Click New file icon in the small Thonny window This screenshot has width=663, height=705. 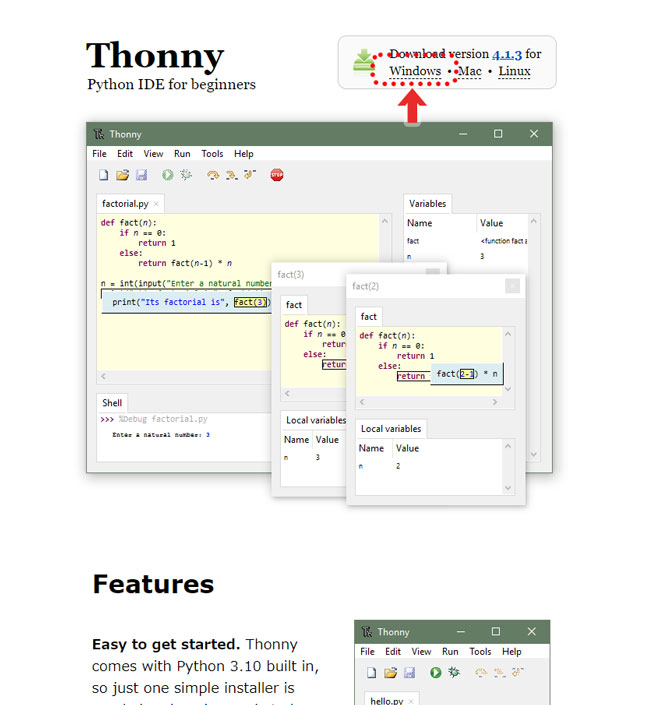(x=371, y=673)
